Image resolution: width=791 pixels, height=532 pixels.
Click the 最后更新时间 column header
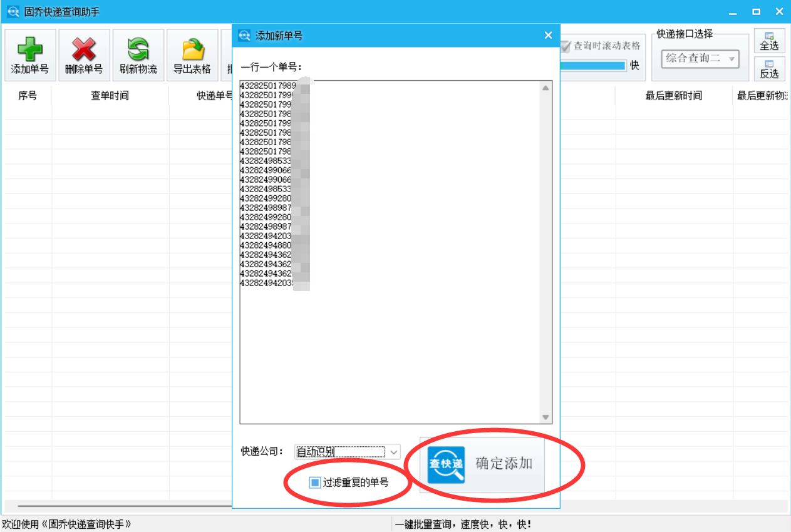coord(673,96)
